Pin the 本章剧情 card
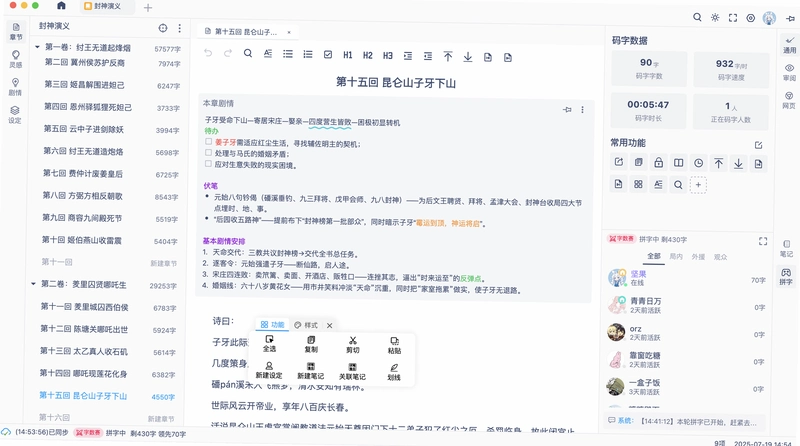 pos(567,109)
